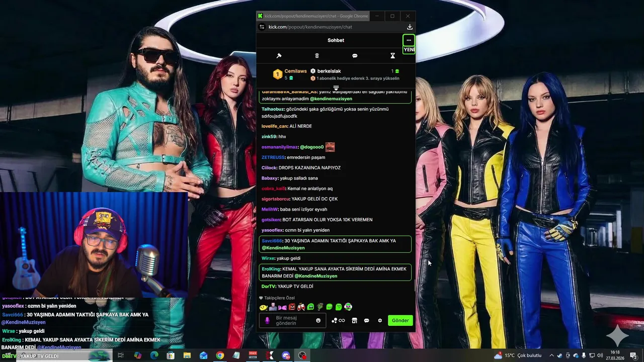Select the cheers wine glasses emote
Screen dimensions: 644x362
pos(301,307)
